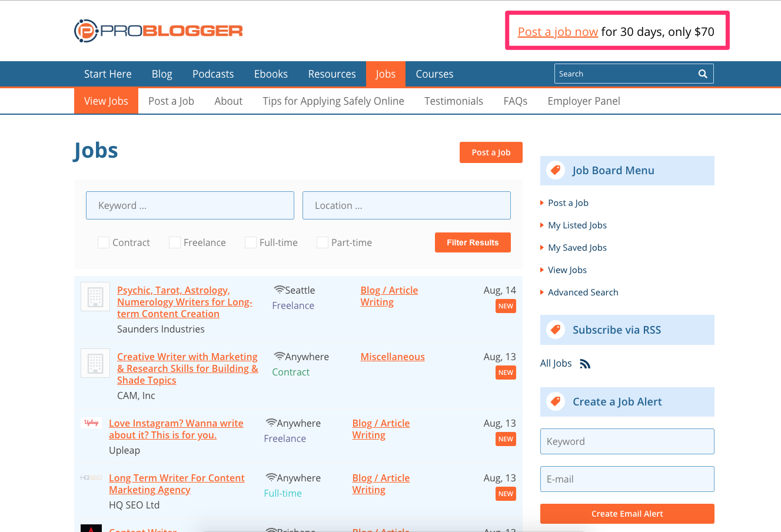Click View Jobs in the Job Board Menu
This screenshot has width=781, height=532.
pos(567,270)
